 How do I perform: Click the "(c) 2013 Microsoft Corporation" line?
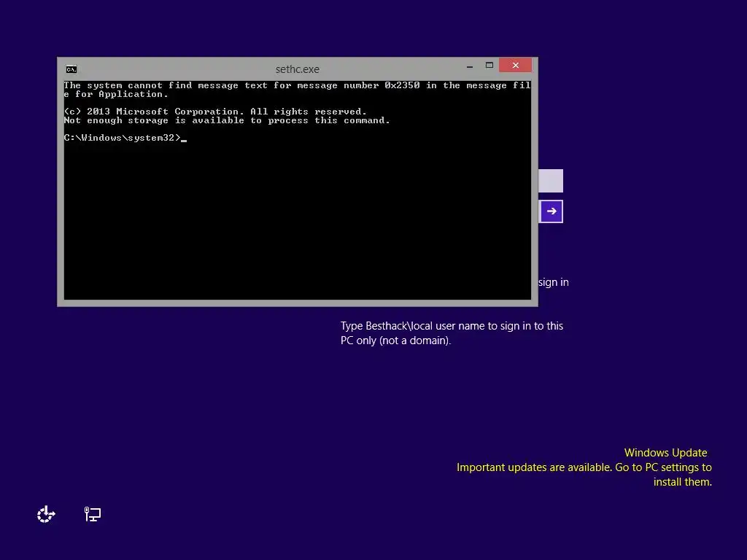(x=215, y=112)
